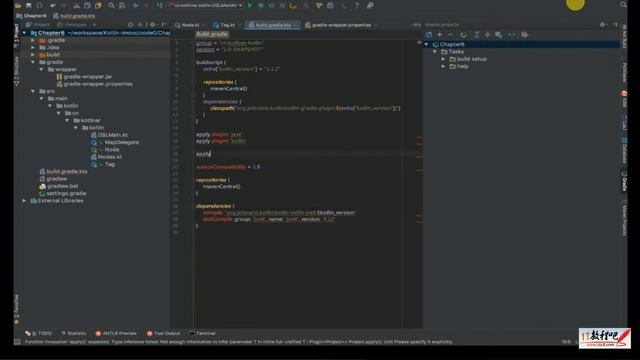
Task: Click the minus icon in Gradle panel
Action: tap(450, 35)
